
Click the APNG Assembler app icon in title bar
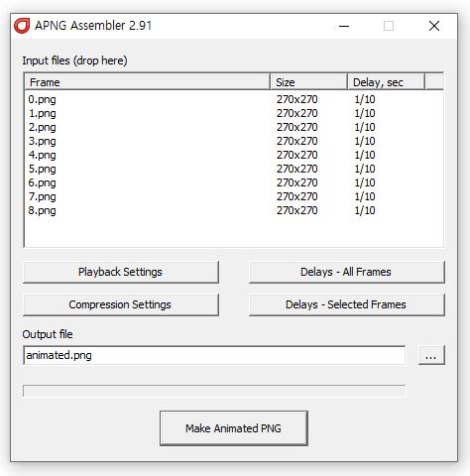[x=22, y=26]
